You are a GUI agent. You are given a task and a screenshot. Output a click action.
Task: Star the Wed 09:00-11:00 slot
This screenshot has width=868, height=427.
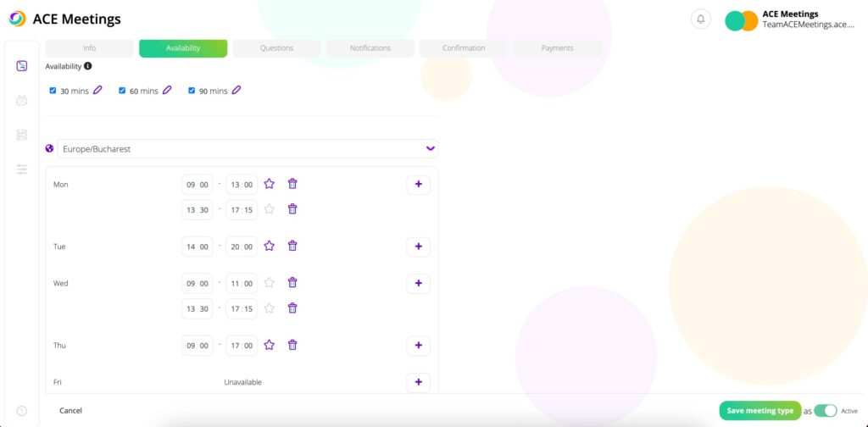click(x=269, y=283)
